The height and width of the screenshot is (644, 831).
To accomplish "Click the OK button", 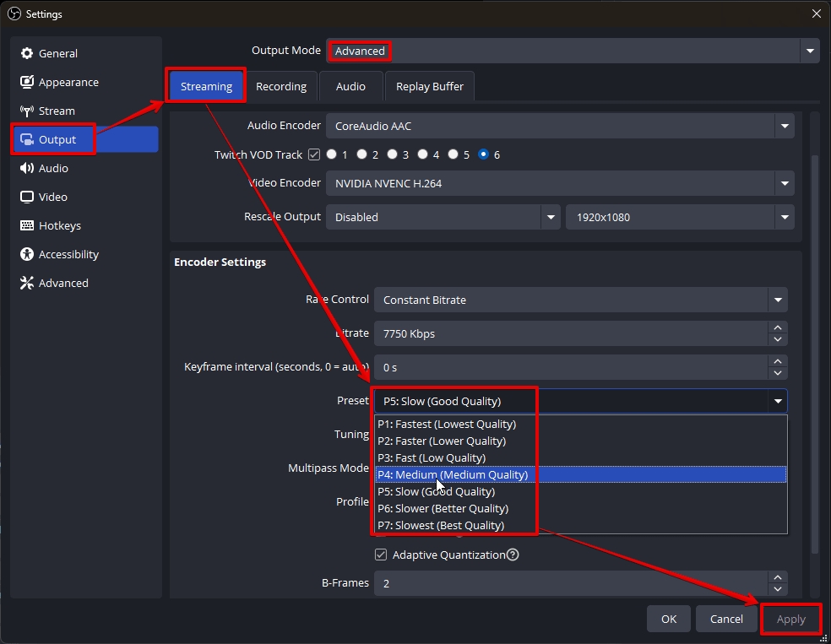I will (x=669, y=620).
